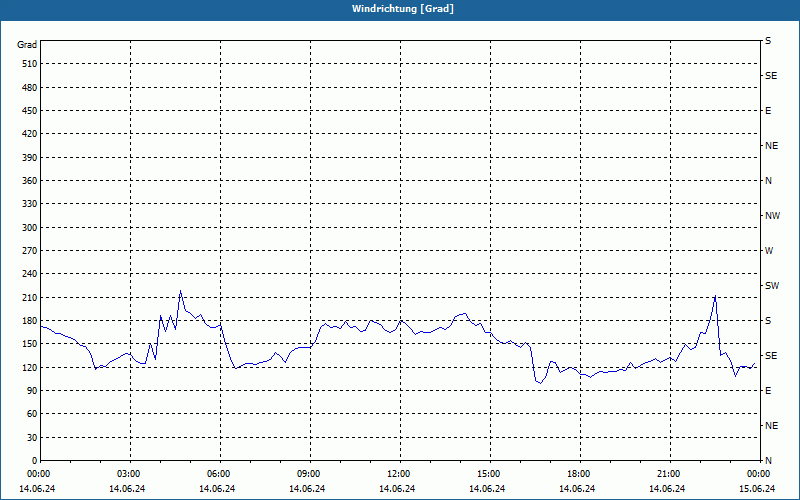Click compass label 'E' level with 90
This screenshot has height=500, width=800.
click(768, 391)
